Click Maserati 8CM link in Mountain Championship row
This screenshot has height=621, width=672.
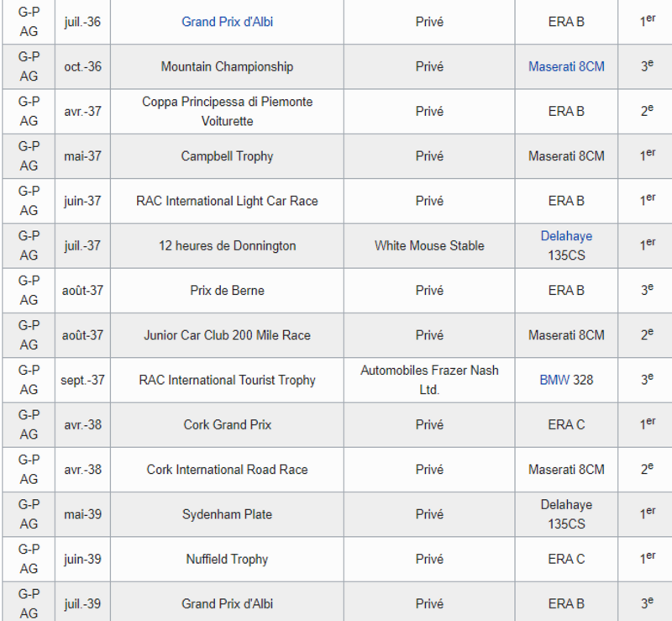[565, 66]
